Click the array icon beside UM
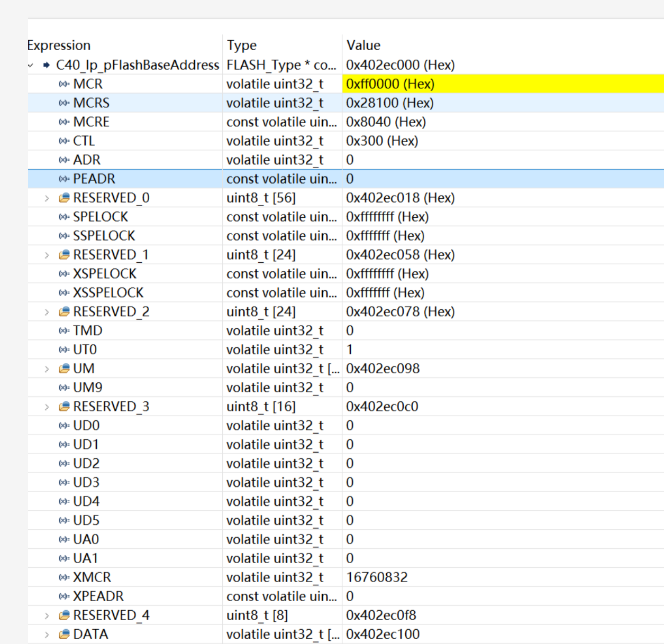 (x=63, y=368)
